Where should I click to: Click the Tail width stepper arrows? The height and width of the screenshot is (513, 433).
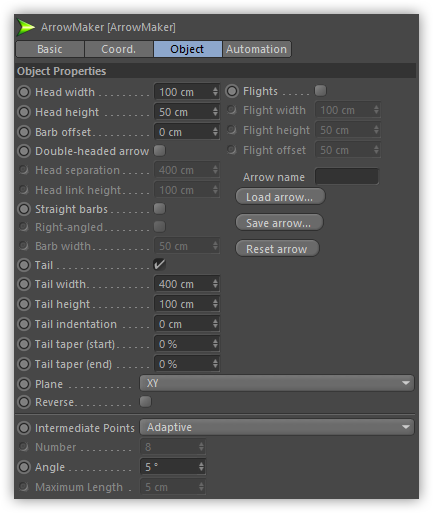[215, 284]
